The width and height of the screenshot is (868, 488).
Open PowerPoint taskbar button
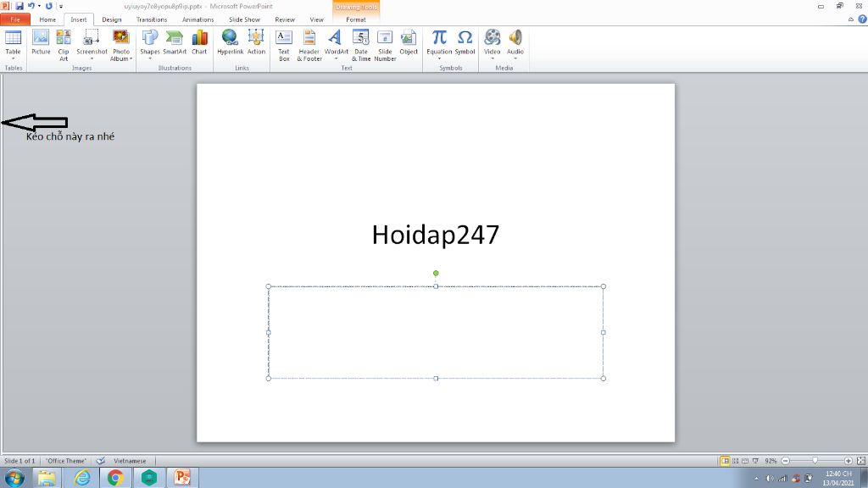[182, 478]
